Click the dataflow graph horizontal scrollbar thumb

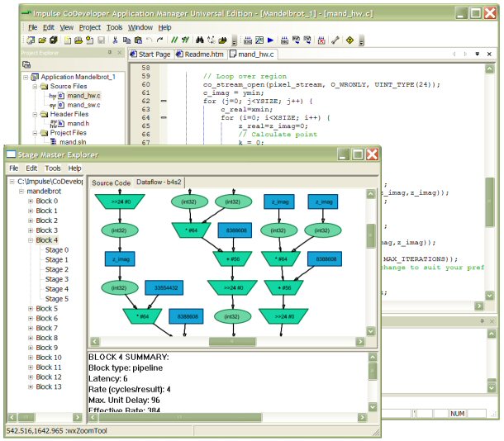pos(232,341)
